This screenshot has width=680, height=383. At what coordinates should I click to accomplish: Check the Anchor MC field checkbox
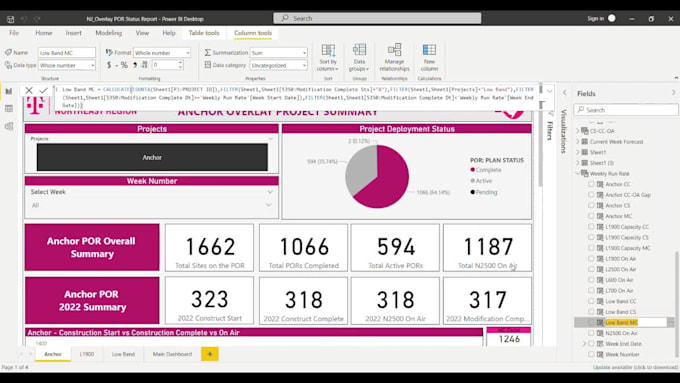(x=591, y=216)
